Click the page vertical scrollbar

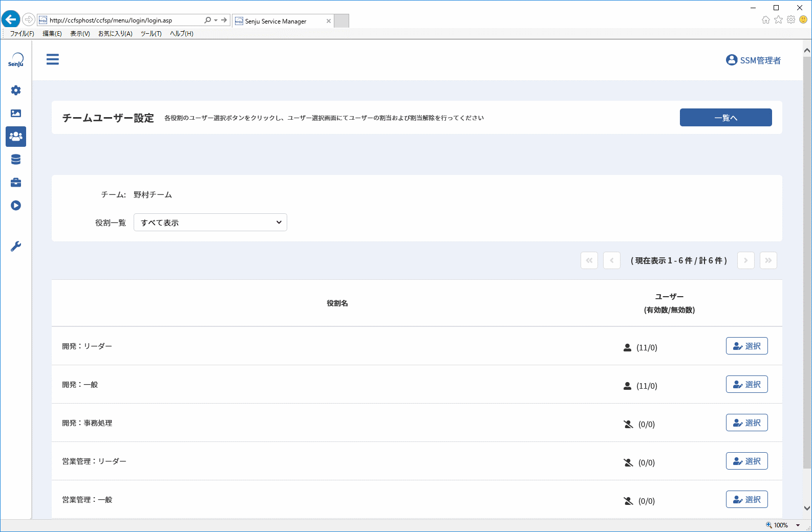pos(807,263)
